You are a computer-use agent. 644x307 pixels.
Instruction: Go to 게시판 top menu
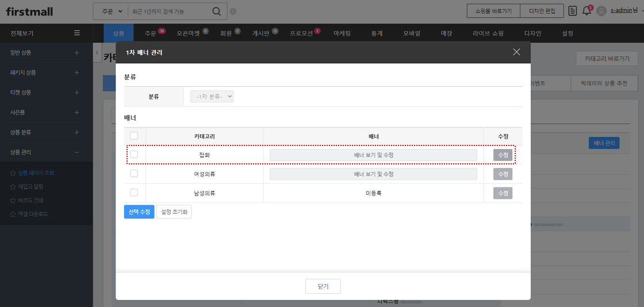[x=260, y=34]
